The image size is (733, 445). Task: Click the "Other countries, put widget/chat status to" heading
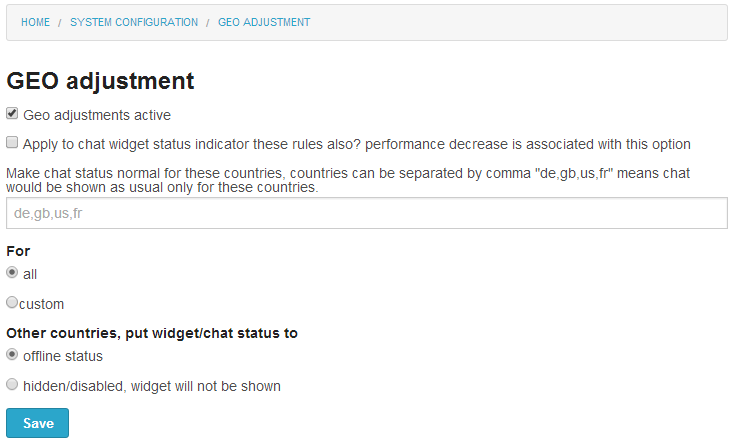click(x=152, y=333)
